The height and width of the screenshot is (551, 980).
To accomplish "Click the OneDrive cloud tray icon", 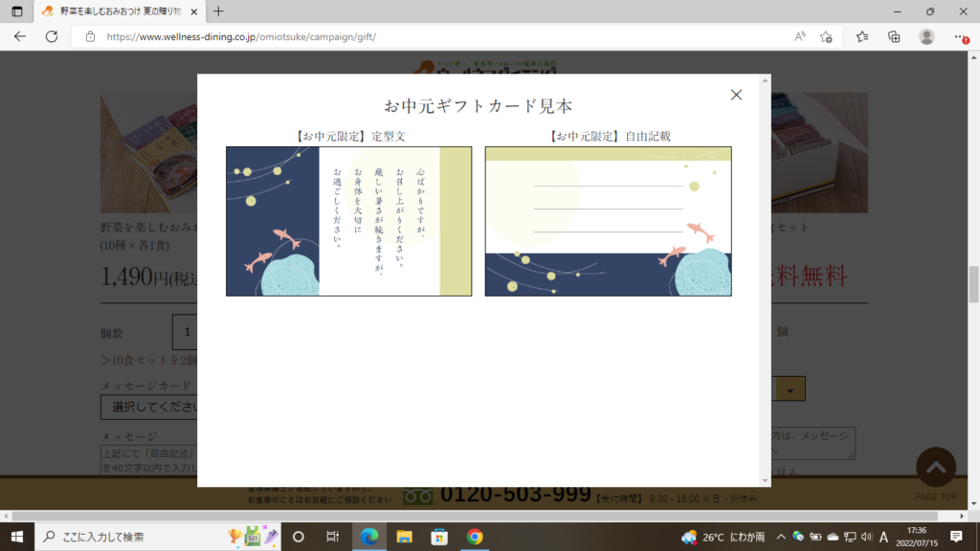I will pos(834,537).
